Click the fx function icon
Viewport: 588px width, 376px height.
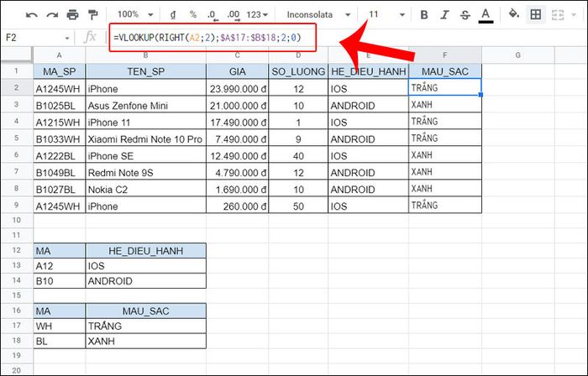point(90,38)
